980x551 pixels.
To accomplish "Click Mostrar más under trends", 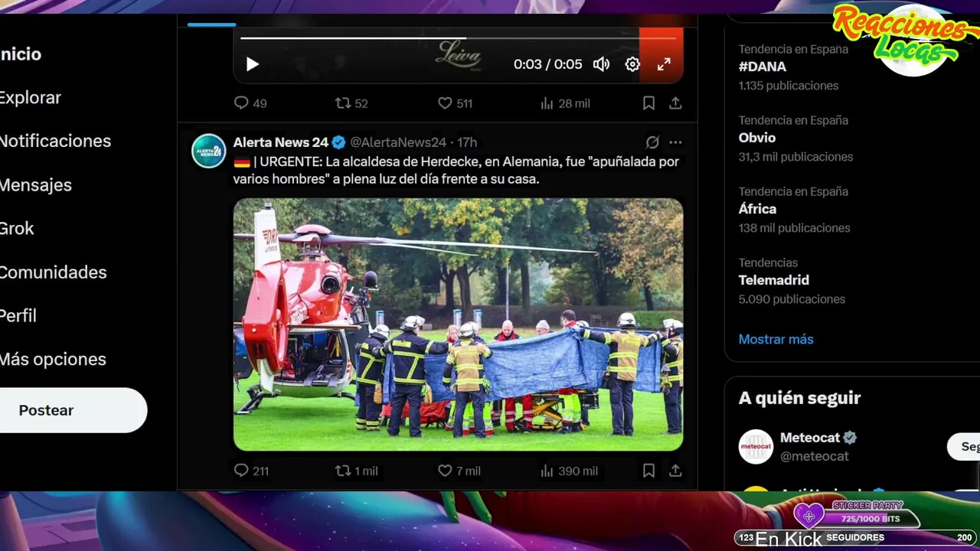I will click(776, 339).
